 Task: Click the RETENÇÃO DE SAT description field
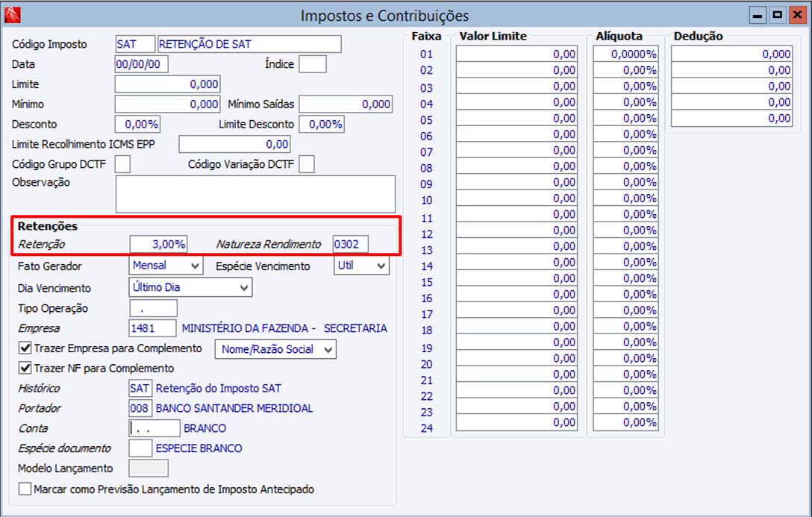pyautogui.click(x=249, y=44)
